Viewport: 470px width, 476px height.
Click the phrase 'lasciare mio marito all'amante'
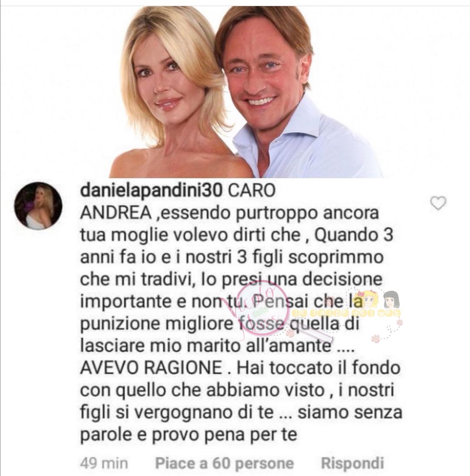pos(205,346)
